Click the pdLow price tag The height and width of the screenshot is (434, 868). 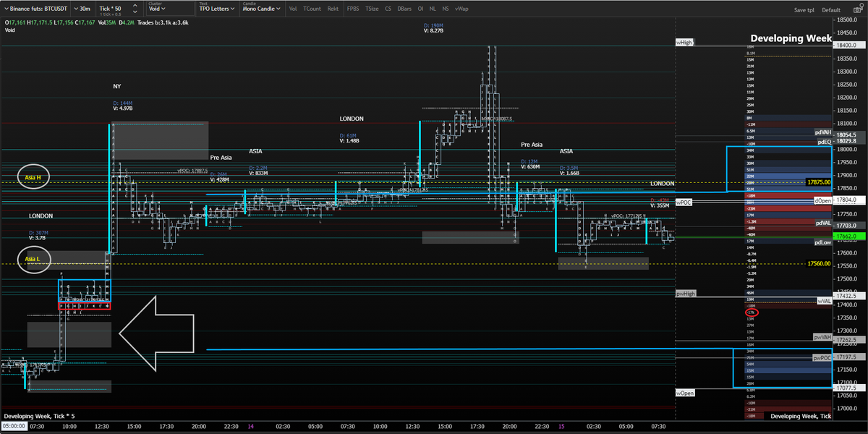coord(822,243)
